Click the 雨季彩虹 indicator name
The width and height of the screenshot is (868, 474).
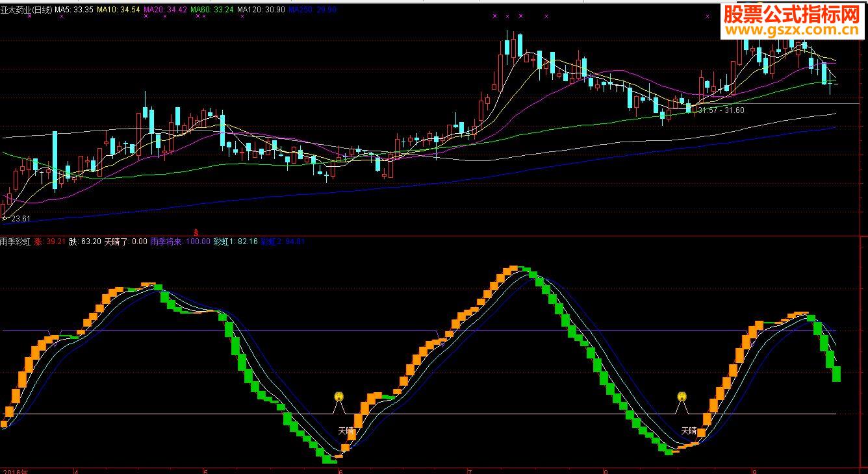(x=16, y=242)
